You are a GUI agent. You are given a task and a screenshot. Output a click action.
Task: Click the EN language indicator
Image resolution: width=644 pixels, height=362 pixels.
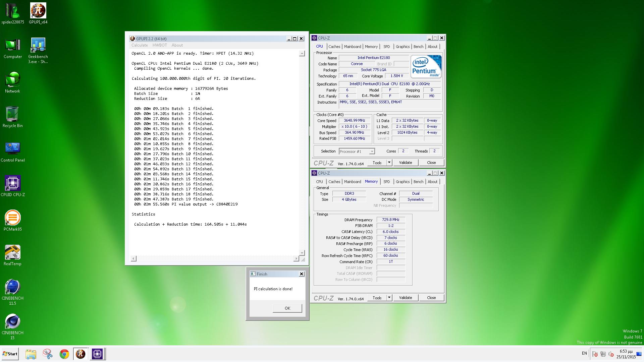pyautogui.click(x=584, y=353)
